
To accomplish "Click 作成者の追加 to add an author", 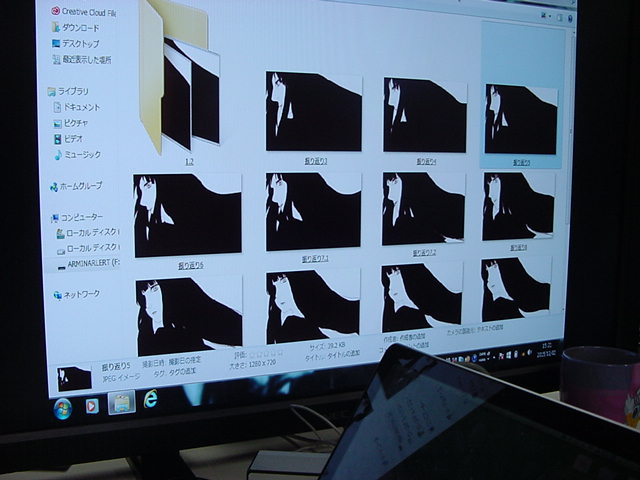I will (x=412, y=337).
